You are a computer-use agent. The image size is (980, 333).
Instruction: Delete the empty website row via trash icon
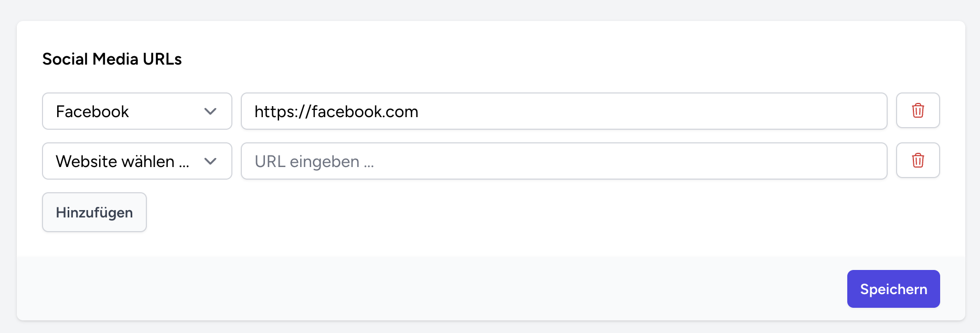(918, 161)
